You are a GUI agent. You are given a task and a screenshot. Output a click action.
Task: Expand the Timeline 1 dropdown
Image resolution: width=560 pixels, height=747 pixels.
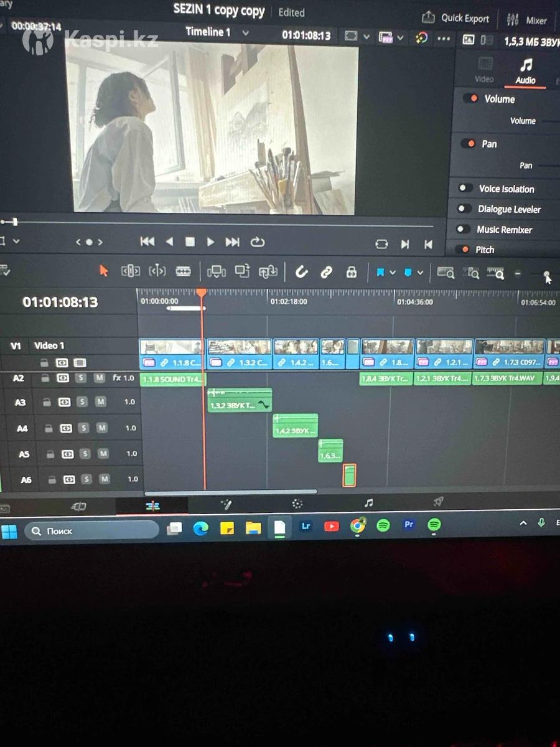click(x=246, y=32)
